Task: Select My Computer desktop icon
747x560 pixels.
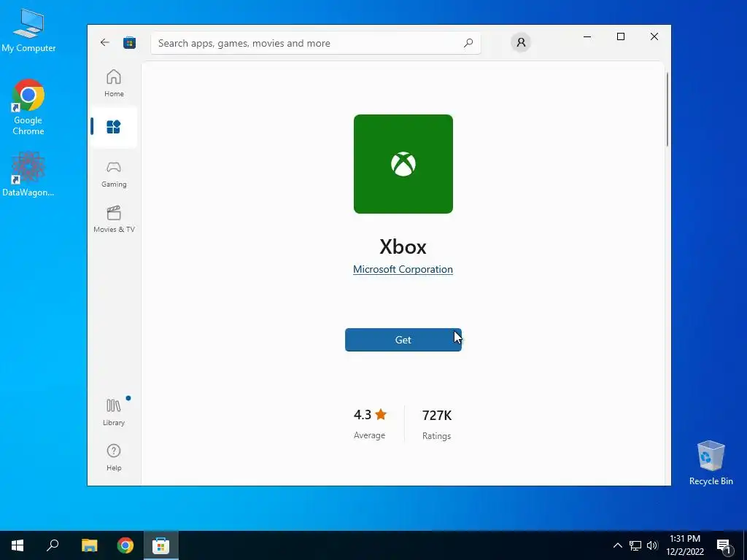Action: pos(28,31)
